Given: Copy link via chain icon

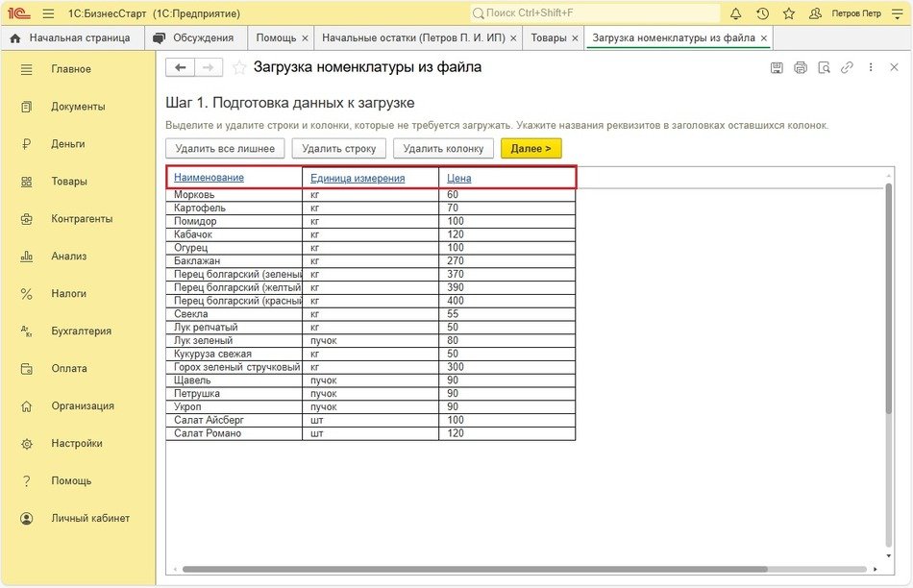Looking at the screenshot, I should pyautogui.click(x=847, y=67).
